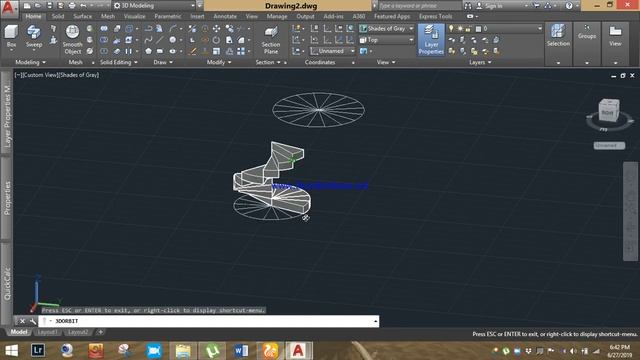Add a new layout with plus button
Screen dimensions: 640x360
(x=100, y=332)
